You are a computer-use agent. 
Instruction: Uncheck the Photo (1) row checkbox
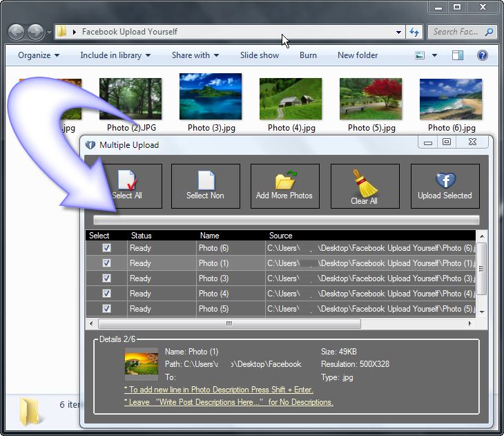coord(106,263)
